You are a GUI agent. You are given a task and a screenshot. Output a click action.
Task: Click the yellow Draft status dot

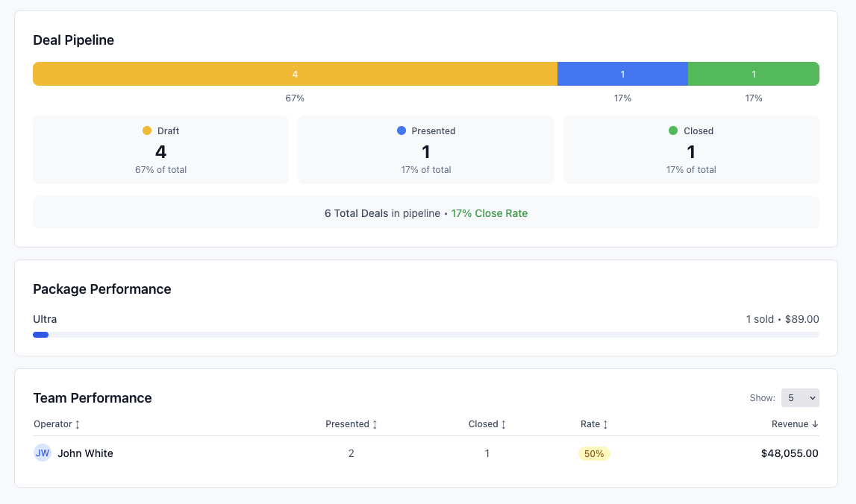point(147,130)
